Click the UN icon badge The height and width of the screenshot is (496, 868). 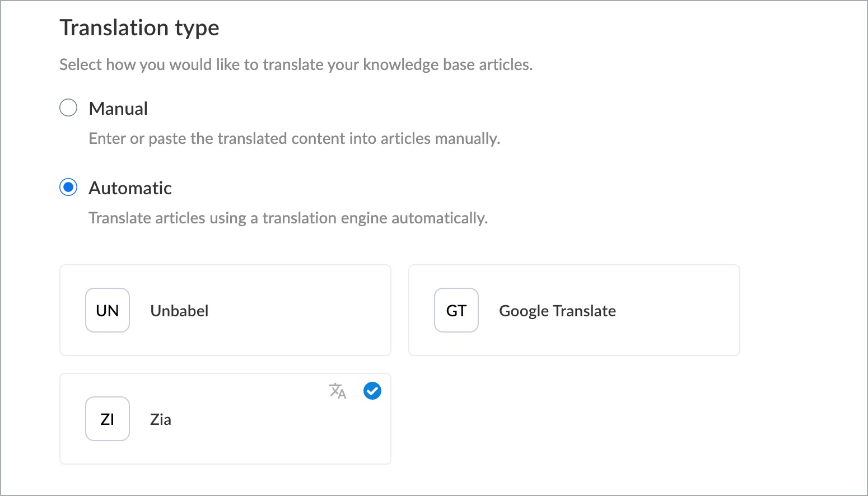point(108,310)
